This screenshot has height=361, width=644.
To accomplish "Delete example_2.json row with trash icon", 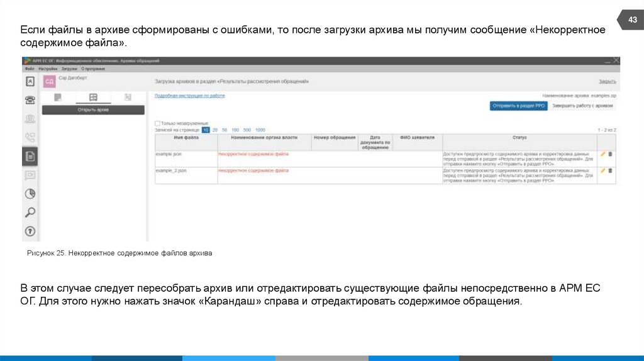I will (610, 170).
